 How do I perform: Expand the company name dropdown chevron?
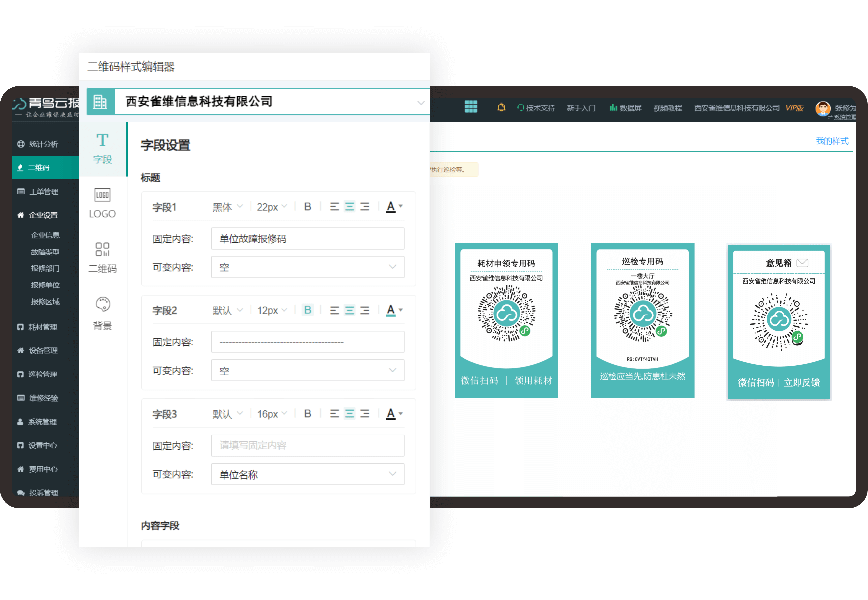421,102
